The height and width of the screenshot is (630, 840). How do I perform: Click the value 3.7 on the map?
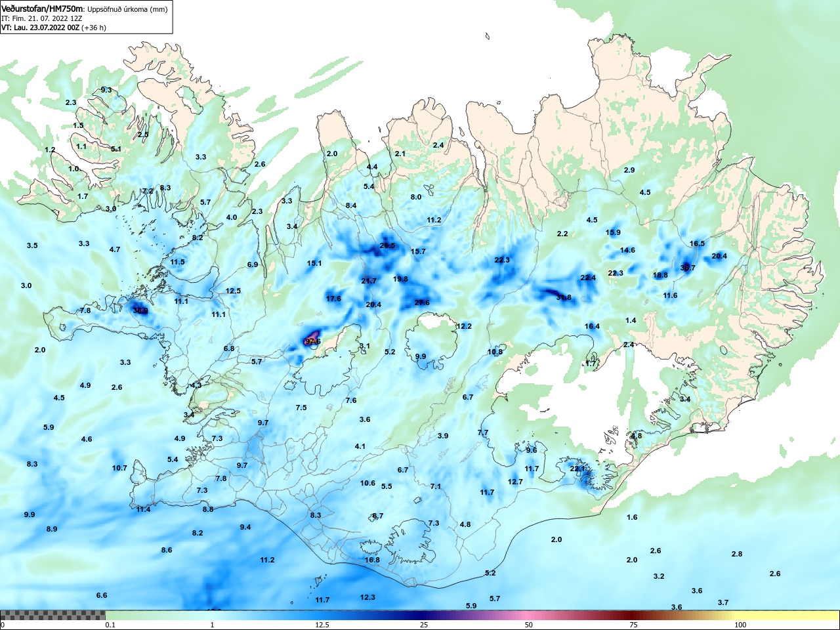pyautogui.click(x=723, y=602)
